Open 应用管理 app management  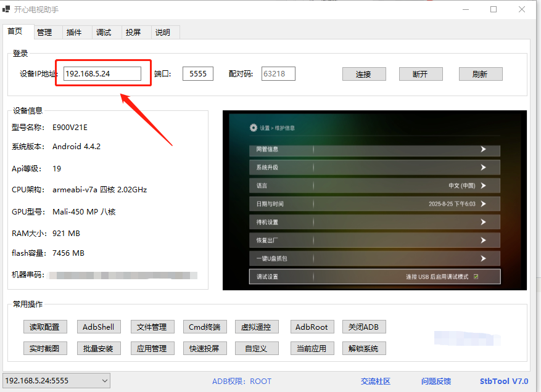coord(152,349)
